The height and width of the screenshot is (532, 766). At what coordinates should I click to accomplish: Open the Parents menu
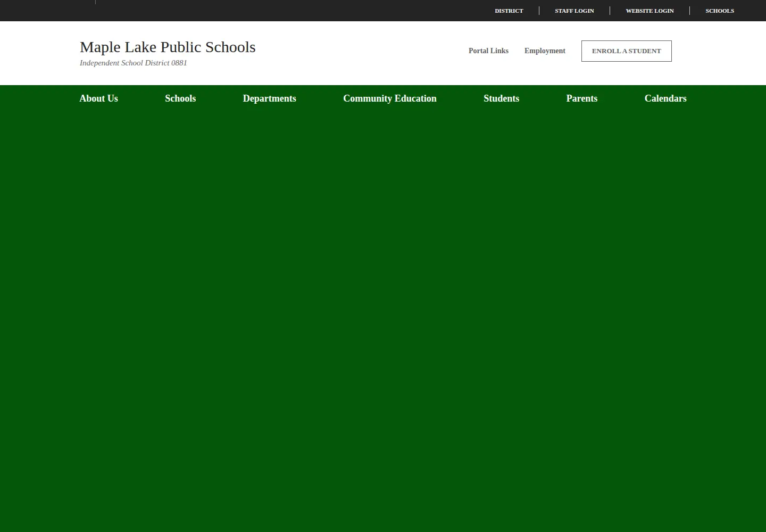pos(581,98)
